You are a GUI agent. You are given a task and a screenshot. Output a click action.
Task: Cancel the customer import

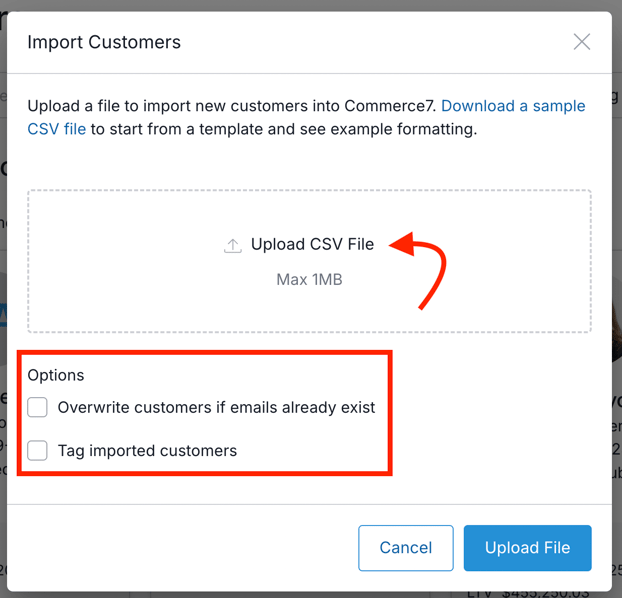(405, 548)
